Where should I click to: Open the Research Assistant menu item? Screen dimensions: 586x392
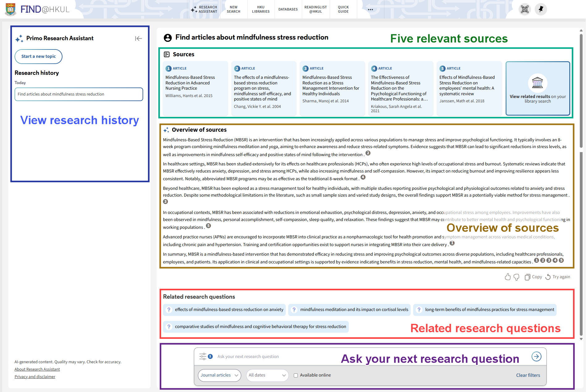[x=204, y=9]
